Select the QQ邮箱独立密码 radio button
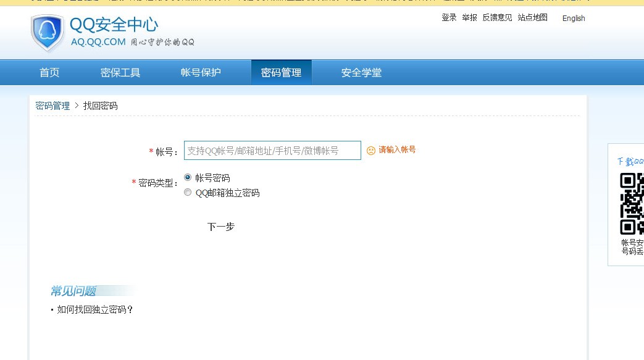Image resolution: width=644 pixels, height=360 pixels. [x=188, y=192]
